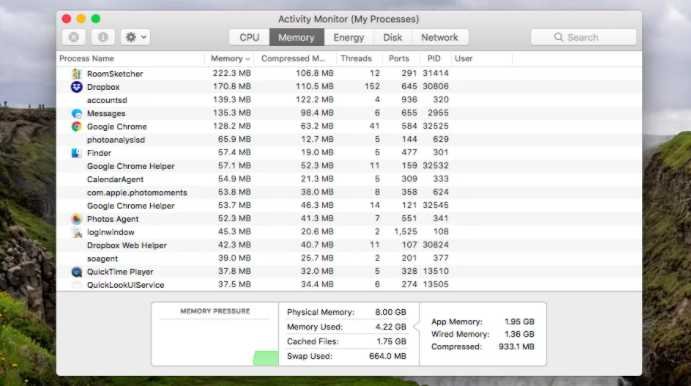Click the QuickTime Player icon
The width and height of the screenshot is (691, 386).
(x=76, y=272)
